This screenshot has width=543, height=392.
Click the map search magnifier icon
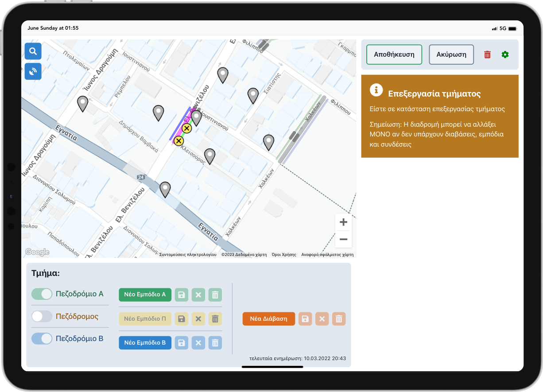click(33, 51)
